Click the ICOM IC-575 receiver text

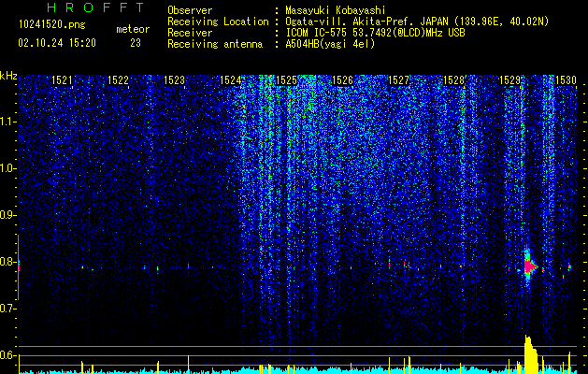[x=375, y=33]
